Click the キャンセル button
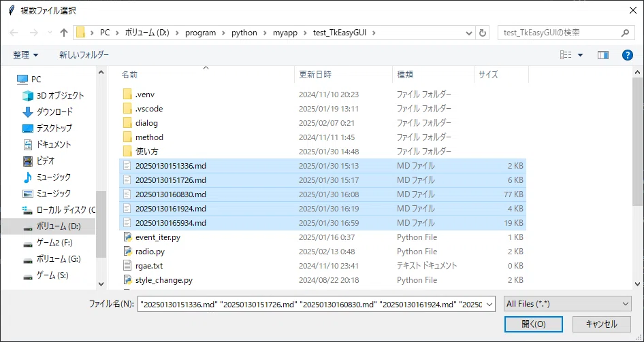This screenshot has height=342, width=644. click(x=601, y=324)
